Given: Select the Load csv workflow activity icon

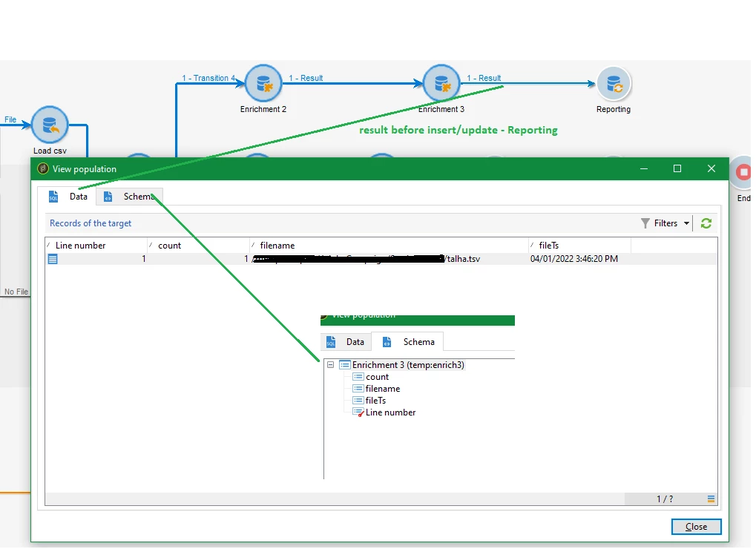Looking at the screenshot, I should [x=50, y=125].
